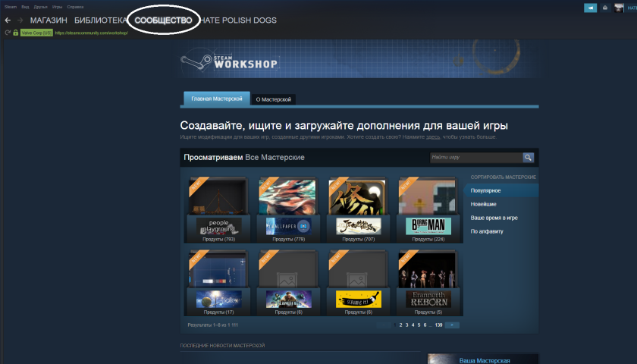The height and width of the screenshot is (364, 637).
Task: Select the О Мастерской tab
Action: 274,99
